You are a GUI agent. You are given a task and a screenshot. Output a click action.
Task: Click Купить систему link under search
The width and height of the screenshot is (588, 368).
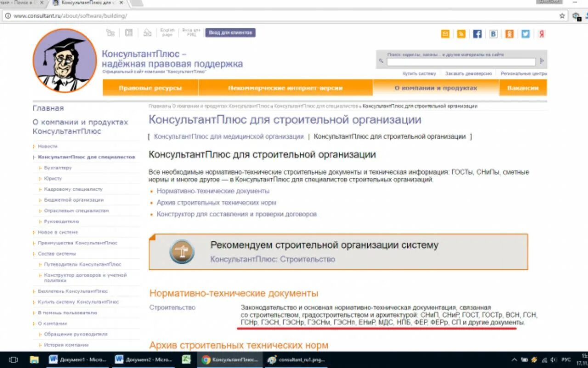[419, 74]
